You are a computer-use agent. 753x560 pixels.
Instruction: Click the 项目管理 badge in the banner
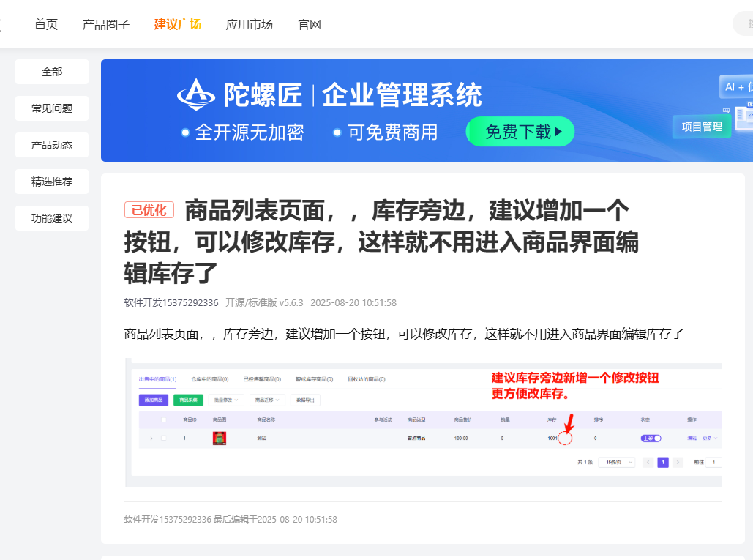click(701, 127)
